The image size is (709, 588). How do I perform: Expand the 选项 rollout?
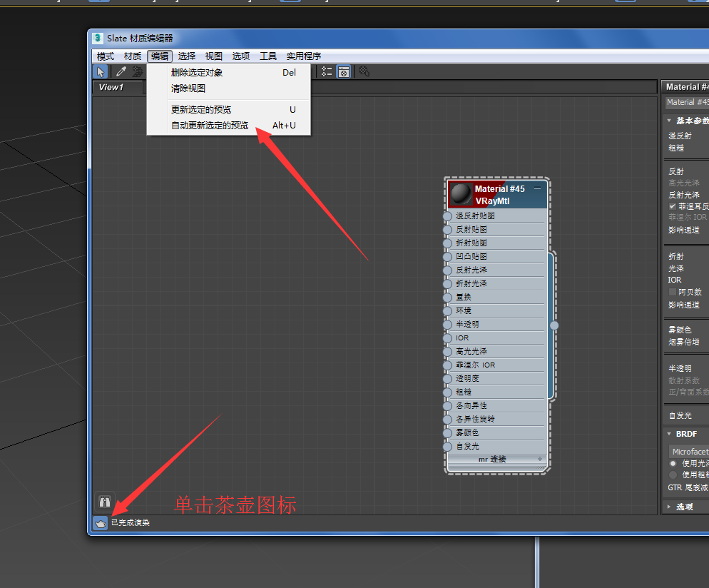(669, 507)
